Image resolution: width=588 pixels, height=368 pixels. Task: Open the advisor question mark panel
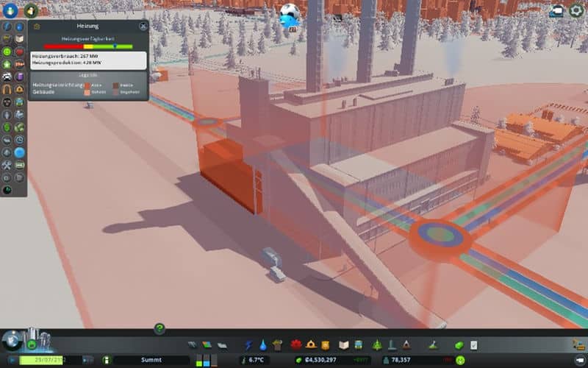159,329
